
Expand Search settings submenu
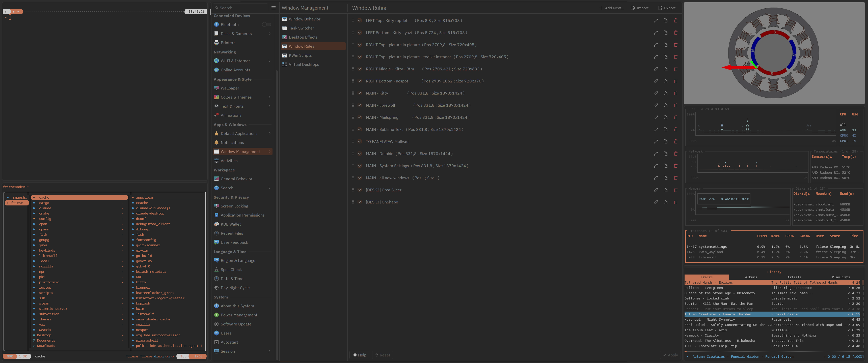point(269,188)
